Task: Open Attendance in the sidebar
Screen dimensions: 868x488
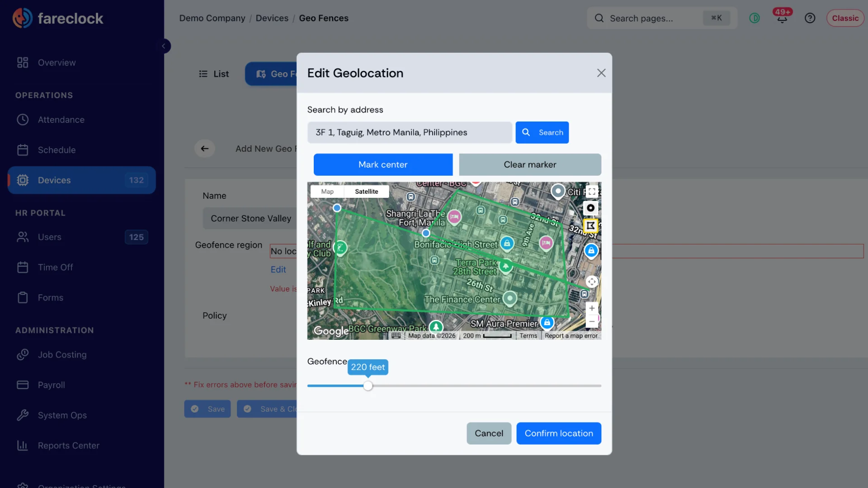Action: click(x=81, y=120)
